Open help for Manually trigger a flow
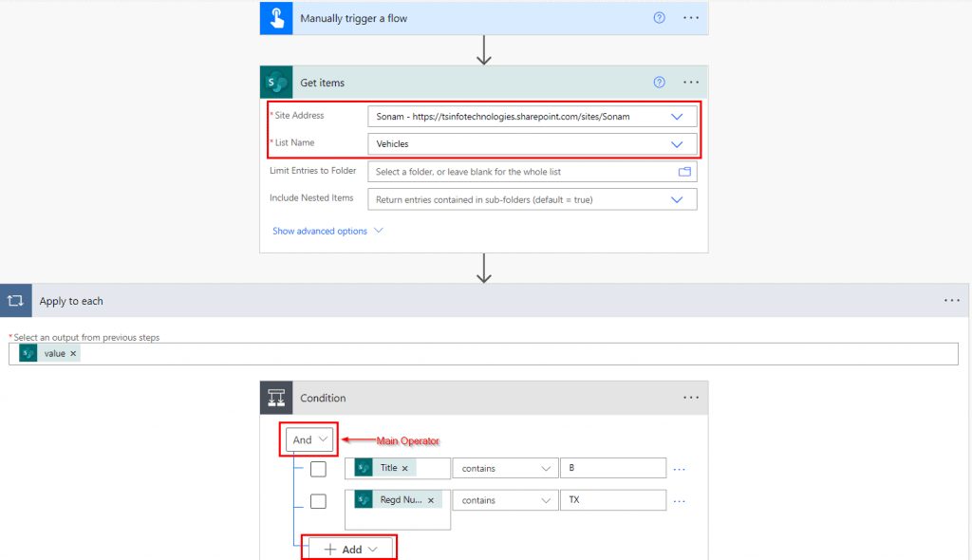The width and height of the screenshot is (972, 560). (x=659, y=18)
